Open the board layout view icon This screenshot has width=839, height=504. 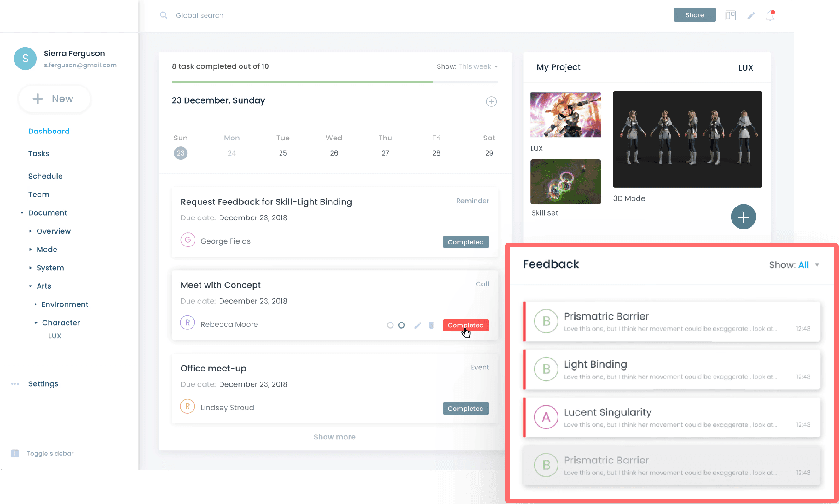pos(730,15)
